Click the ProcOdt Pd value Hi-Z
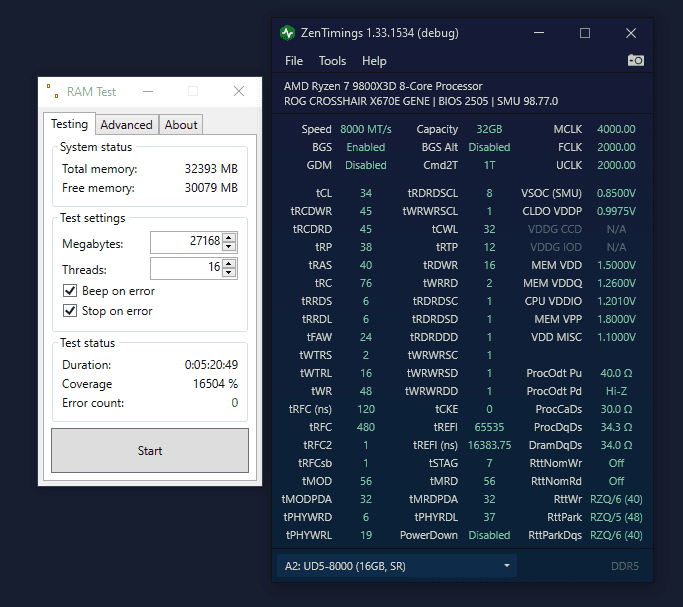683x607 pixels. 616,391
